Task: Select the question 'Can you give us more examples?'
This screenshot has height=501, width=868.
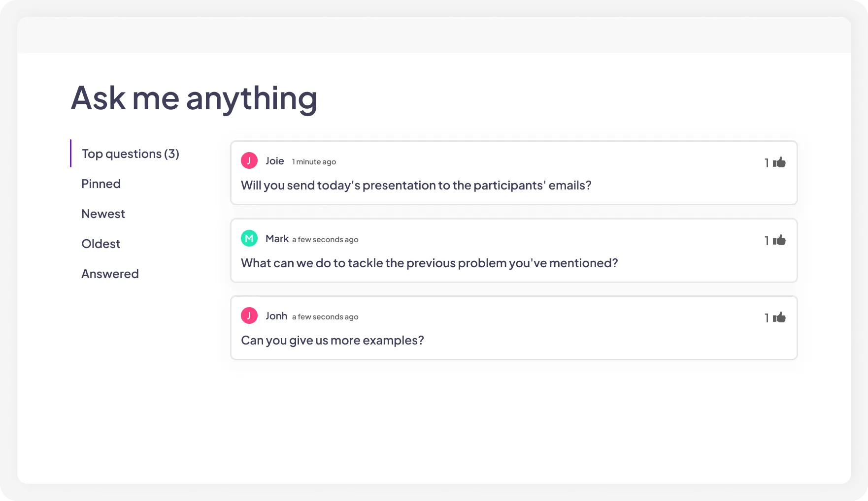Action: [332, 340]
